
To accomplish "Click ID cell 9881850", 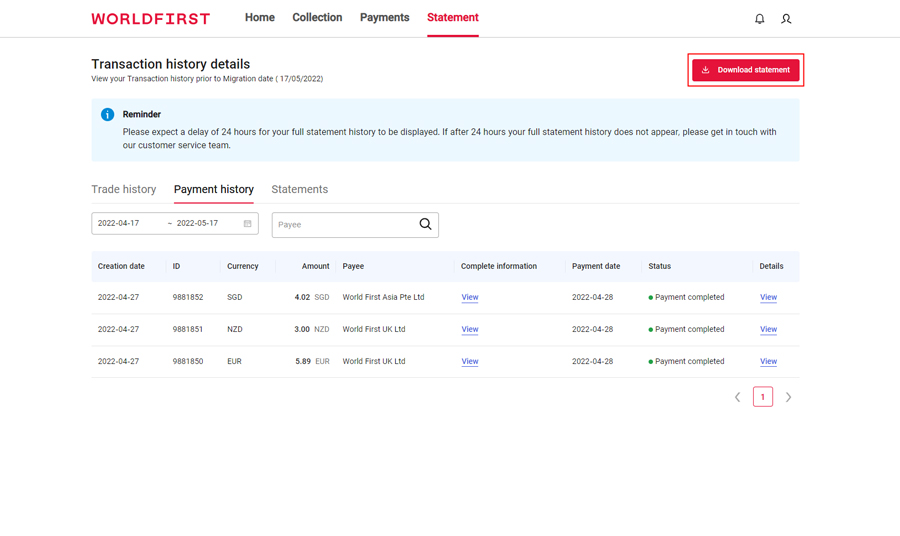I will pyautogui.click(x=188, y=362).
